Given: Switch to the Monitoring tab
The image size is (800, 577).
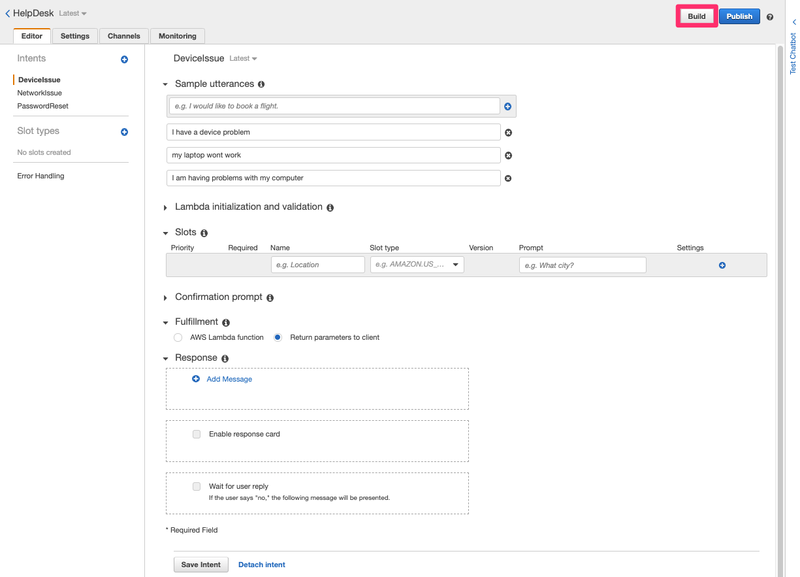Looking at the screenshot, I should point(178,36).
